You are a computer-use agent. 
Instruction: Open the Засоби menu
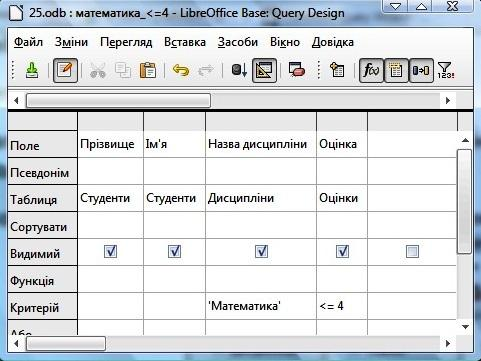click(238, 42)
